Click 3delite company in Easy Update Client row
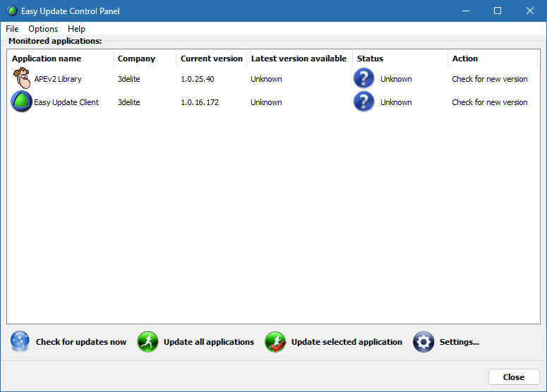The image size is (547, 392). 128,102
